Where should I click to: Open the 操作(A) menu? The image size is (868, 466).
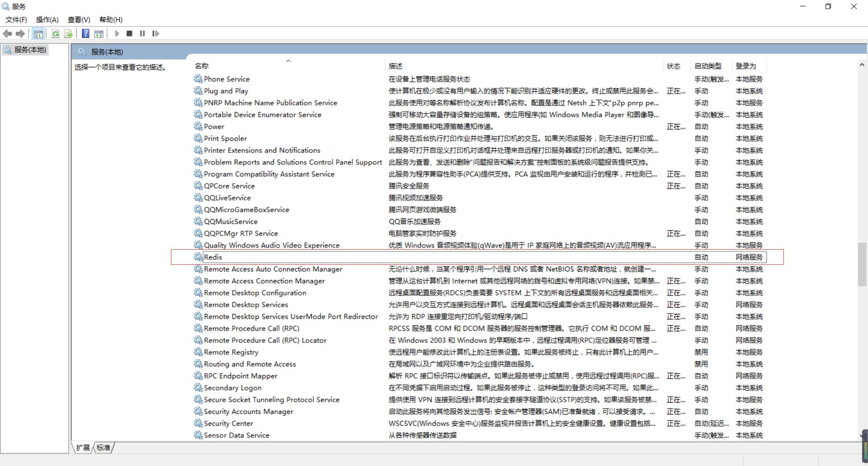pyautogui.click(x=47, y=19)
